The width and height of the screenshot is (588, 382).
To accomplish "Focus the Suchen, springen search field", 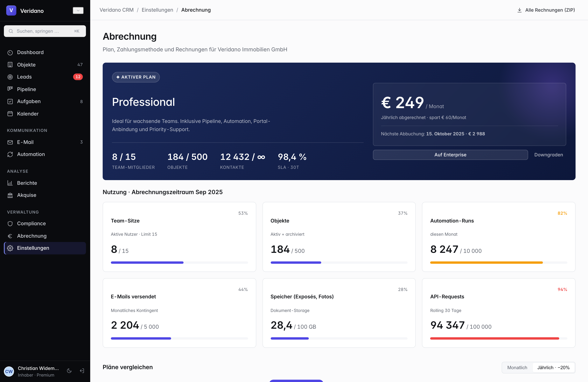I will pyautogui.click(x=45, y=31).
